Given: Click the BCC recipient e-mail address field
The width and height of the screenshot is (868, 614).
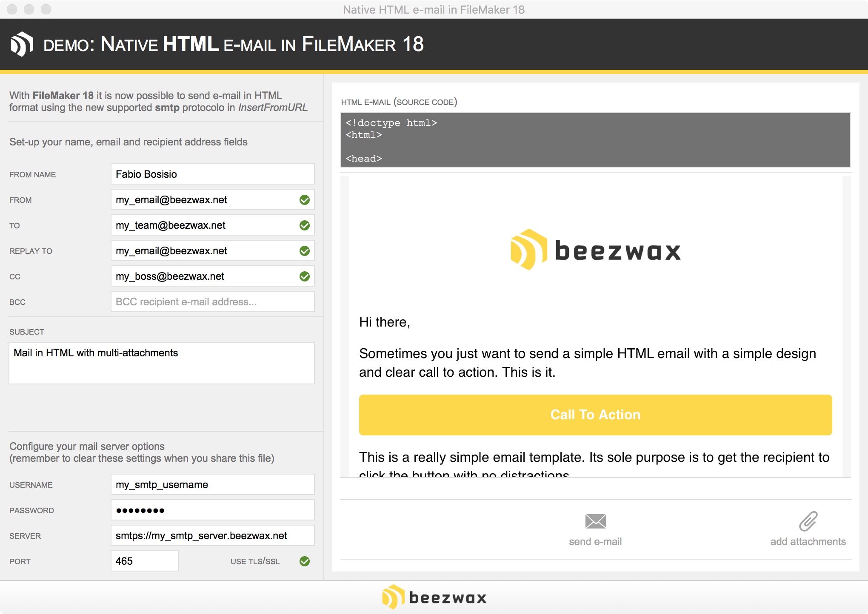Looking at the screenshot, I should click(x=212, y=301).
